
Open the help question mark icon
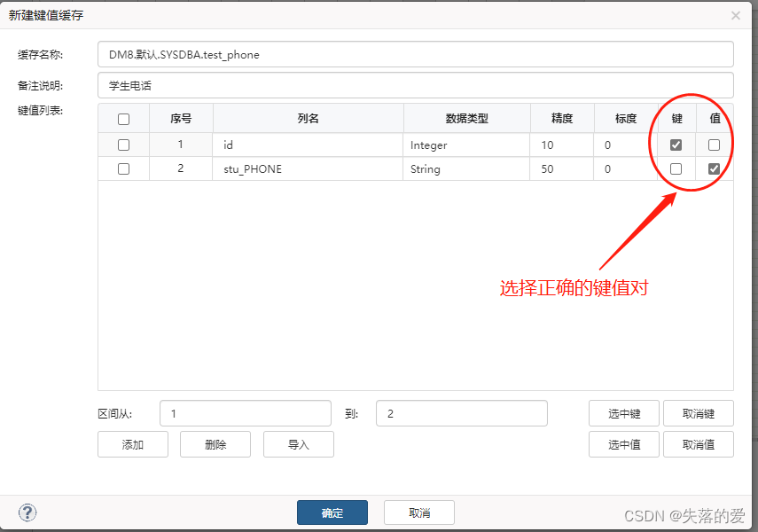pyautogui.click(x=27, y=512)
